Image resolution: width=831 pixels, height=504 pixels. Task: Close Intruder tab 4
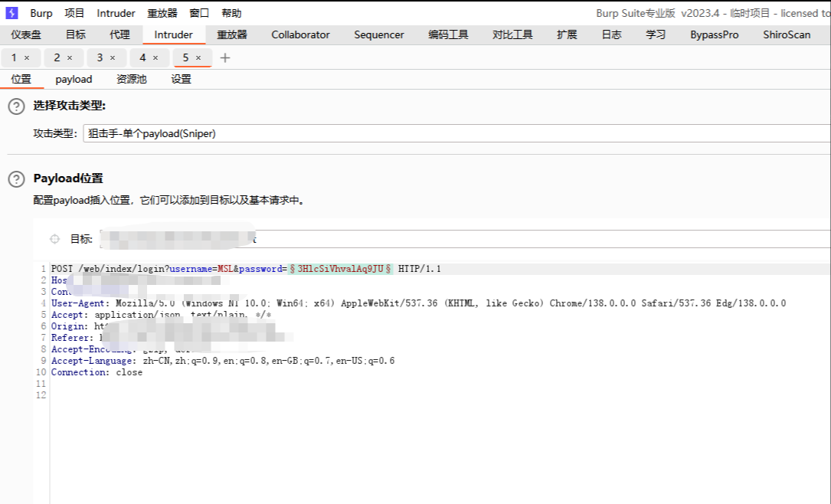pos(155,57)
